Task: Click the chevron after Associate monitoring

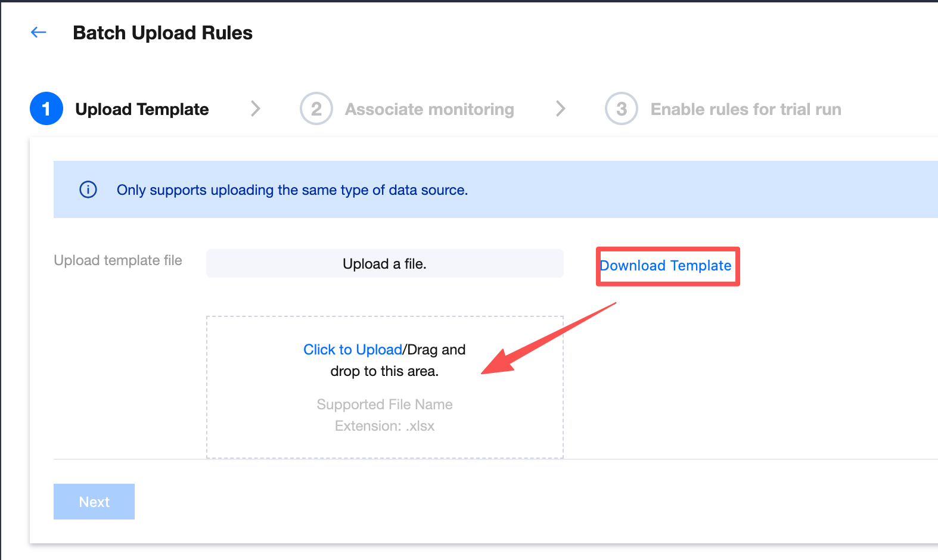Action: point(560,108)
